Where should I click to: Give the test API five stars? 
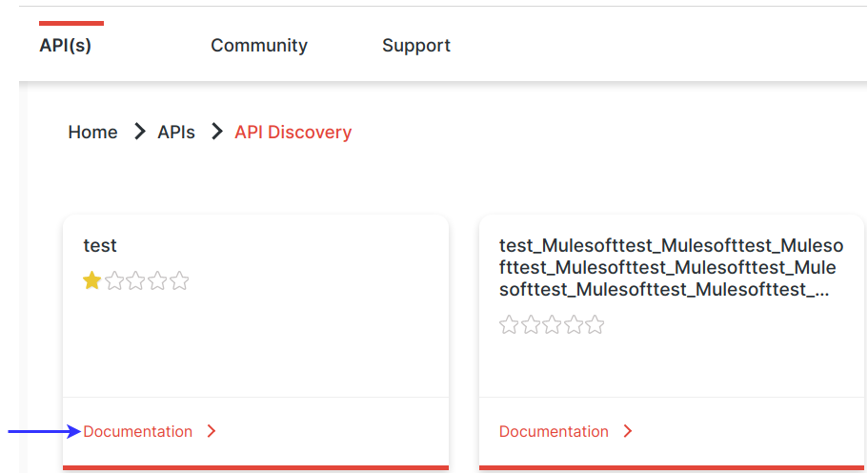[x=180, y=281]
